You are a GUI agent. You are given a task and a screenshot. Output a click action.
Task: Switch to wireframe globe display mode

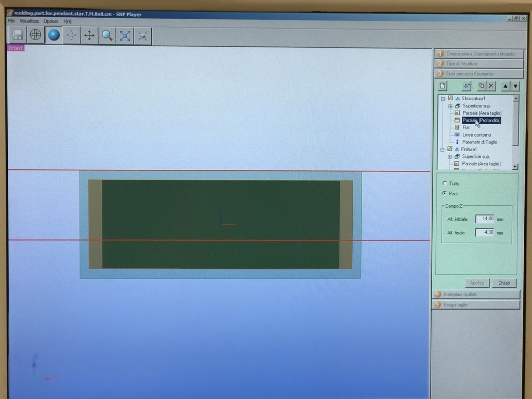click(x=36, y=35)
